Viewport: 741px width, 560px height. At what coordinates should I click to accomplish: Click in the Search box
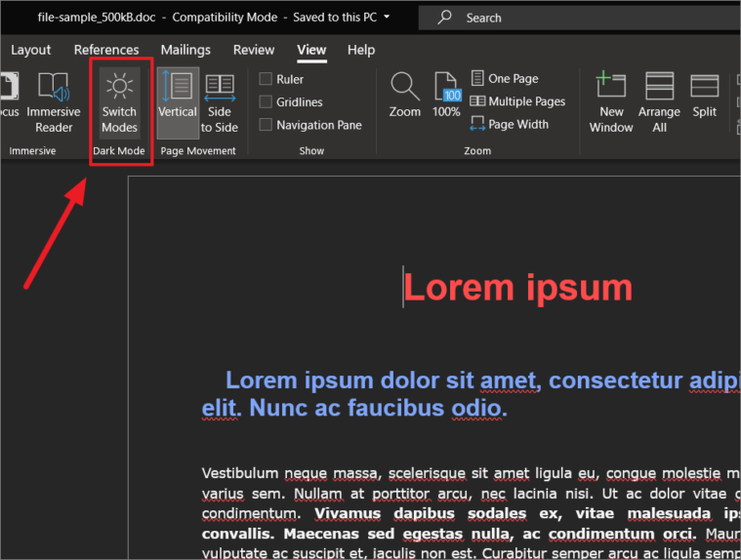[x=579, y=18]
